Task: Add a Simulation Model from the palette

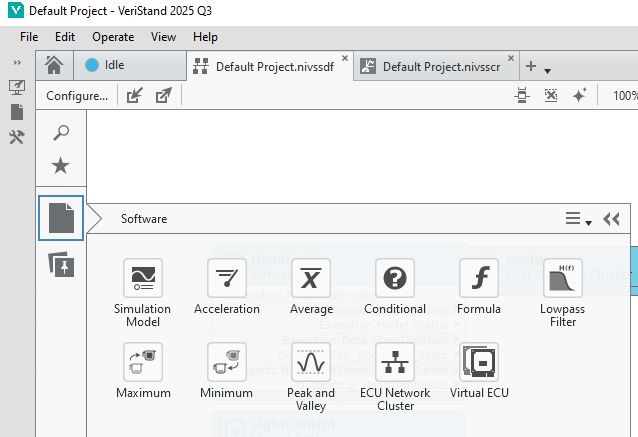Action: click(142, 278)
